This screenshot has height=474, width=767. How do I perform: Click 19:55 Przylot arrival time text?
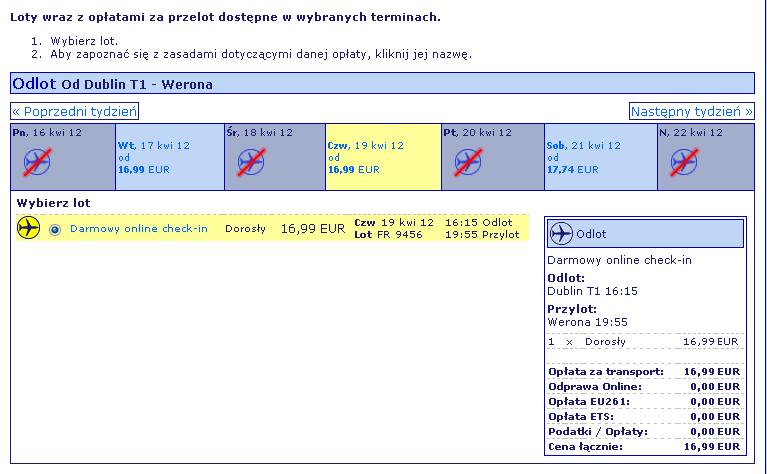pos(482,235)
